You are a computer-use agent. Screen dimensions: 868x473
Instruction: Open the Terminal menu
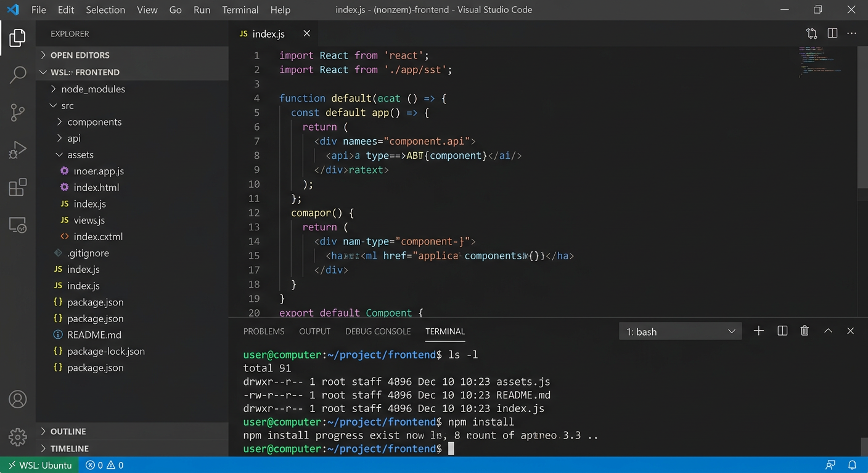point(240,10)
